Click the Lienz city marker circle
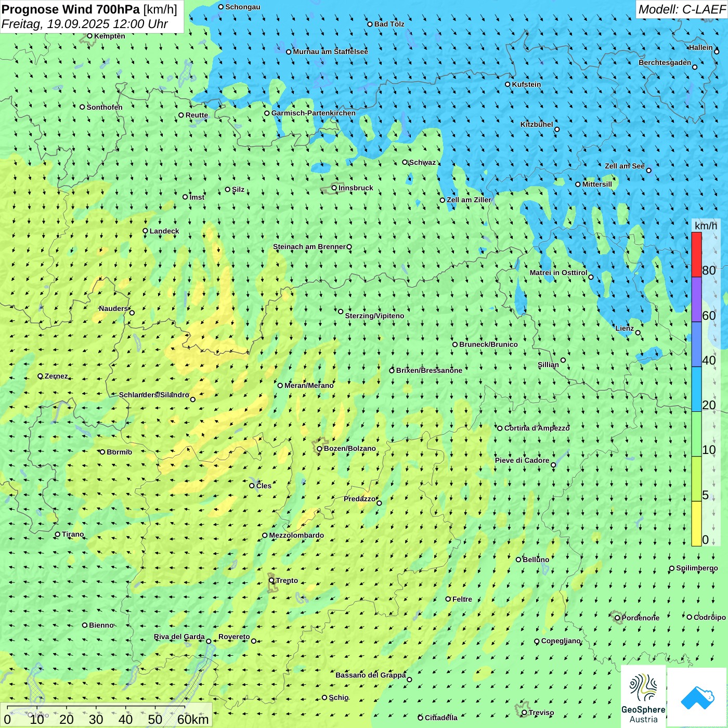 [638, 333]
